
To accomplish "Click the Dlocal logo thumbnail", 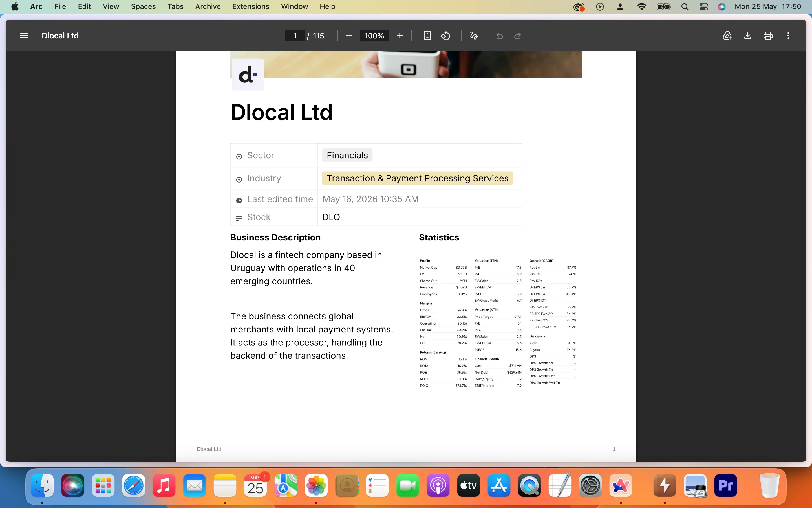I will (248, 74).
